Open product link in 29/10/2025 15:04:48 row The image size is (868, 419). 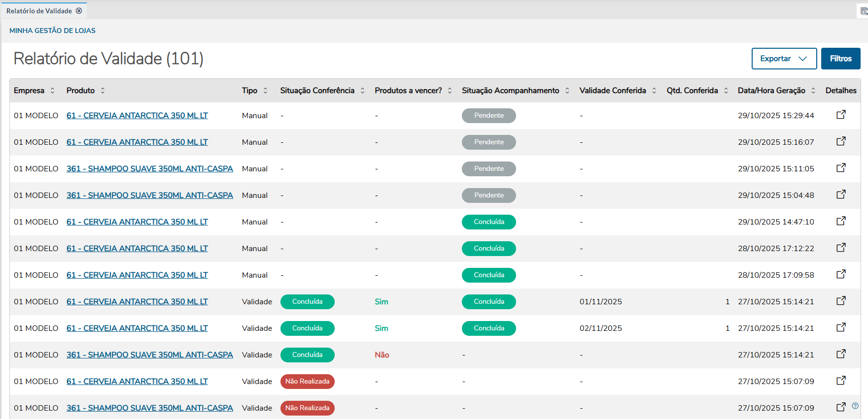pos(149,195)
